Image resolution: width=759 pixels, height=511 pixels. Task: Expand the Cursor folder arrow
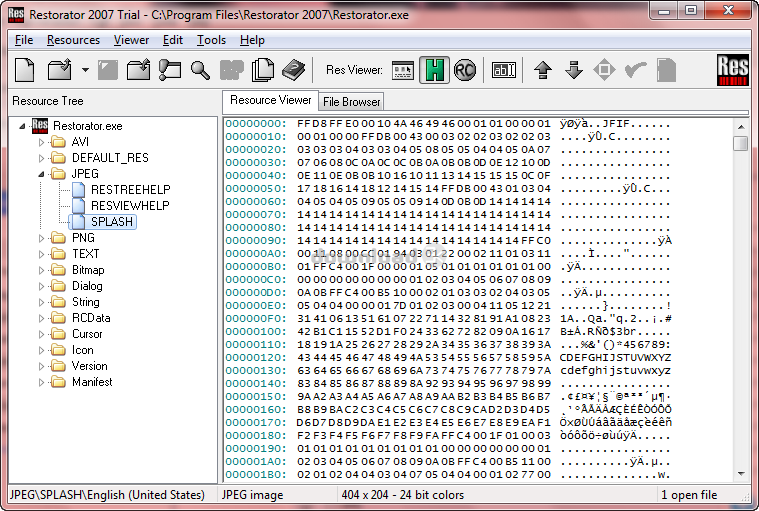coord(41,334)
